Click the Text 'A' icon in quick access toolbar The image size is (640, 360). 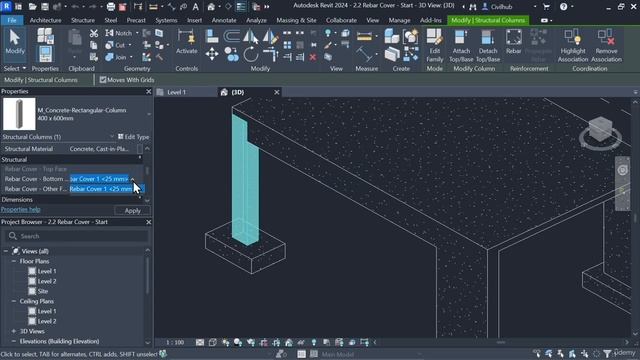tap(196, 7)
